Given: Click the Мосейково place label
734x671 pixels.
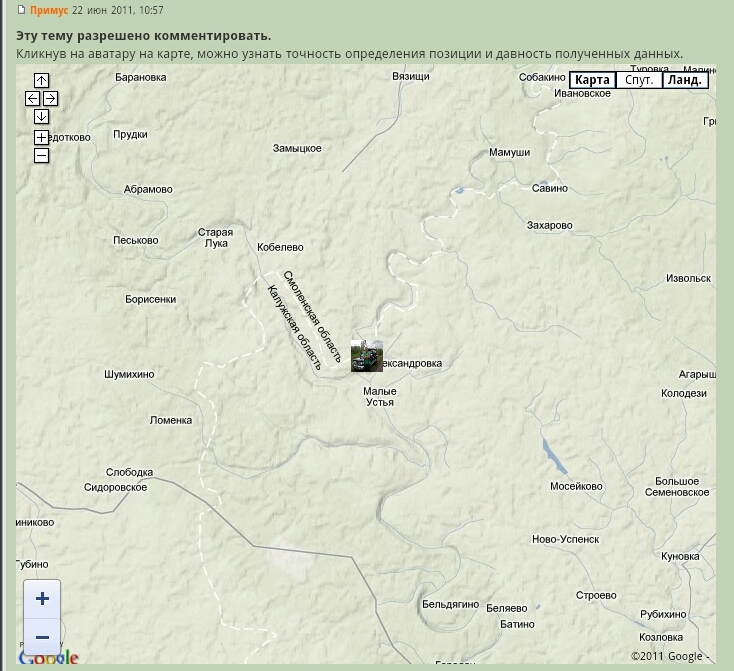Looking at the screenshot, I should (576, 486).
